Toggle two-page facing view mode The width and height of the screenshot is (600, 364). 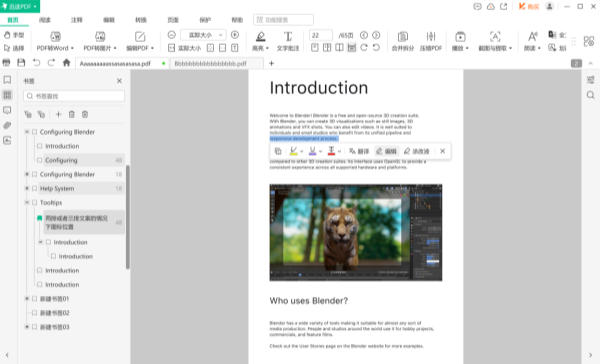coord(327,48)
